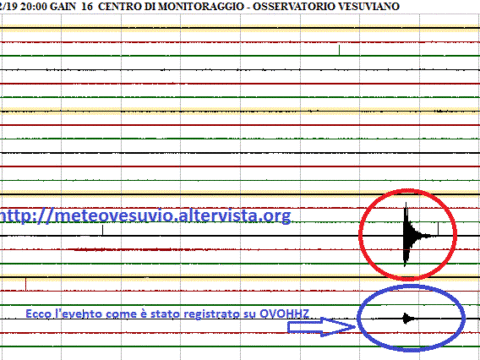Click the blue outlined arrow pointing right
Viewport: 480px width, 360px height.
coord(322,327)
